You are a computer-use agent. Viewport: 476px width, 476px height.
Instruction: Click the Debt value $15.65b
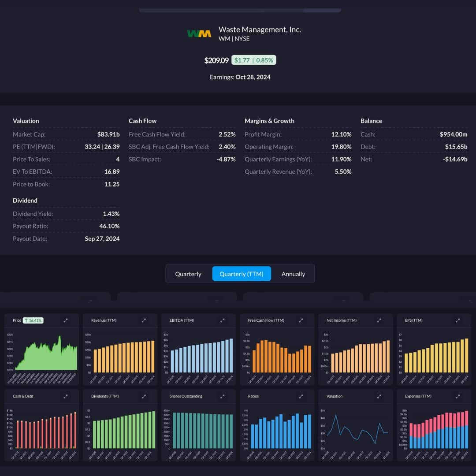click(x=456, y=147)
